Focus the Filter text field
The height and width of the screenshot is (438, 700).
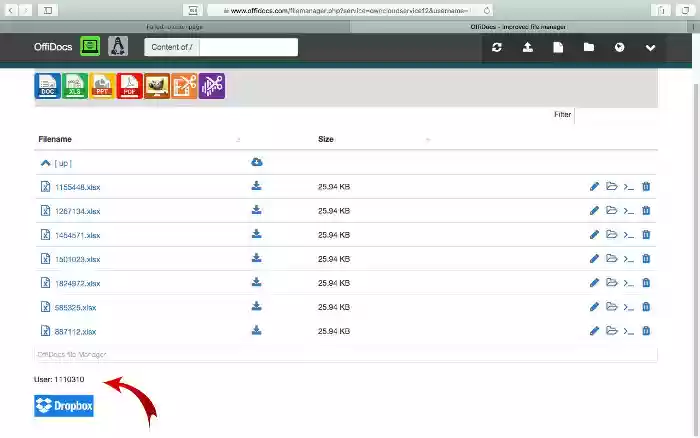point(616,115)
